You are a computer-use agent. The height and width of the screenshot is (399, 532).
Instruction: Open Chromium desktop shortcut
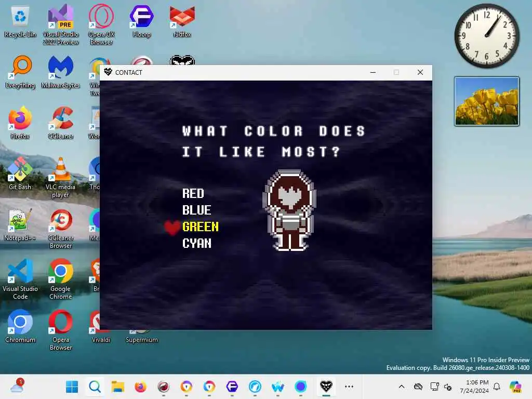pyautogui.click(x=20, y=327)
